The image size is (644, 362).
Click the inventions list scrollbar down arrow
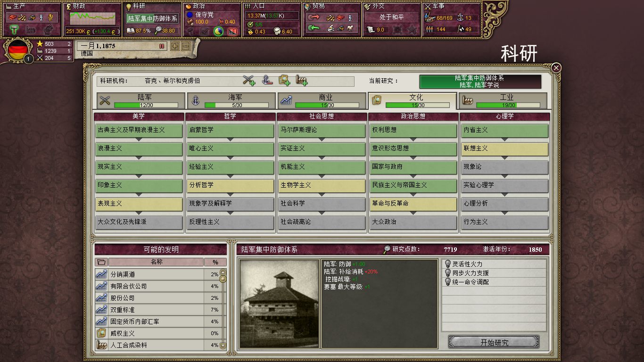click(x=223, y=346)
